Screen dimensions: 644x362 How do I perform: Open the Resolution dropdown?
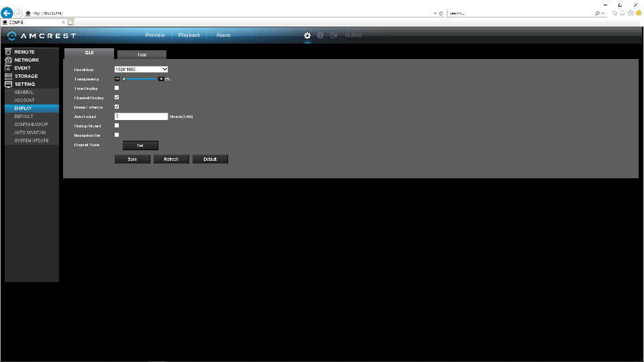coord(141,69)
